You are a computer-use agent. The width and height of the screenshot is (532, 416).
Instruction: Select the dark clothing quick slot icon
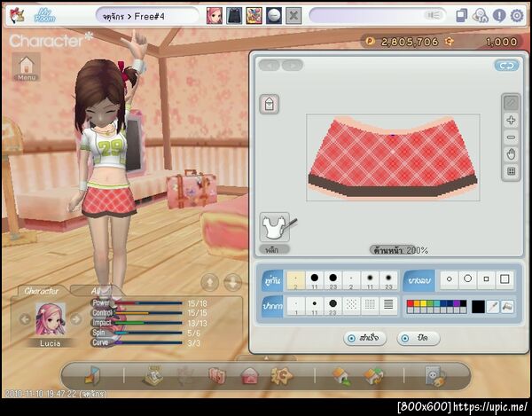pyautogui.click(x=234, y=16)
